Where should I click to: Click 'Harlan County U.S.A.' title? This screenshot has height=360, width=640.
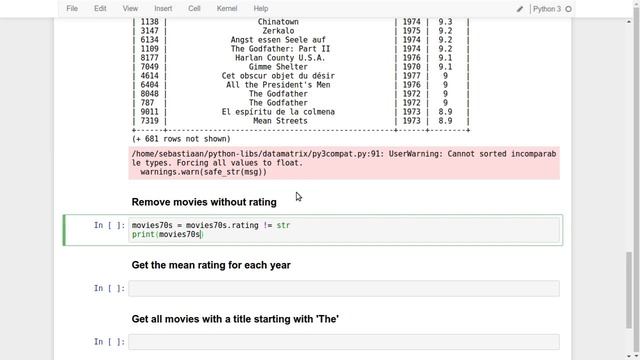click(x=280, y=58)
